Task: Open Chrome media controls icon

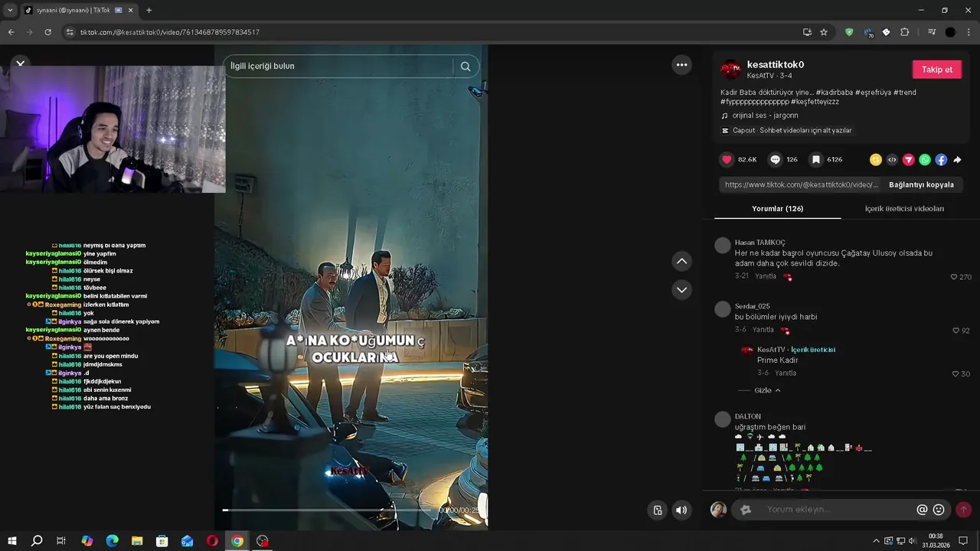Action: tap(931, 32)
